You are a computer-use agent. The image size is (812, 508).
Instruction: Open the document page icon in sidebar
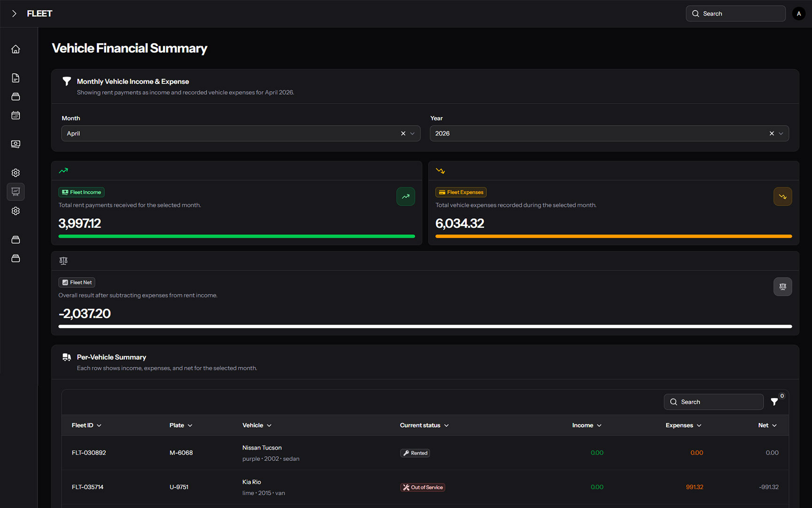(x=16, y=78)
